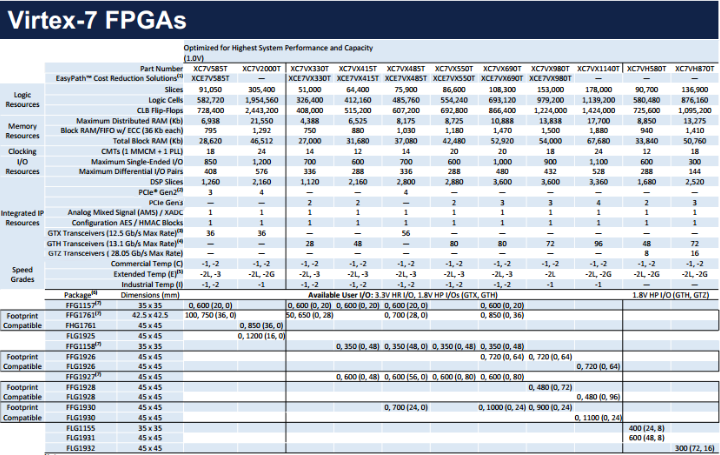Image resolution: width=720 pixels, height=455 pixels.
Task: Select the FFG1158 package name
Action: pyautogui.click(x=83, y=346)
